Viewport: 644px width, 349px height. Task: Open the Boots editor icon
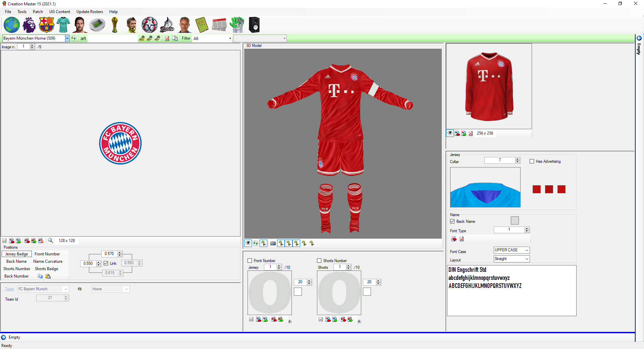coord(167,25)
